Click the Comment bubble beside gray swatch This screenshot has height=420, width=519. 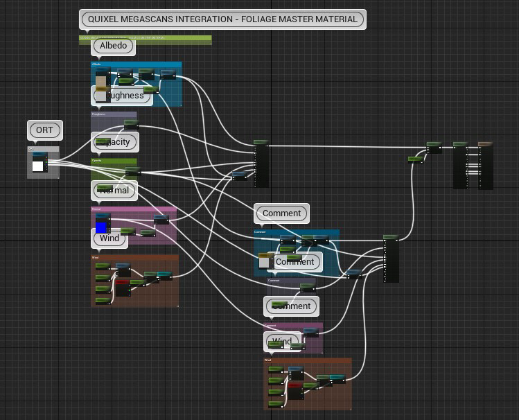(x=294, y=262)
